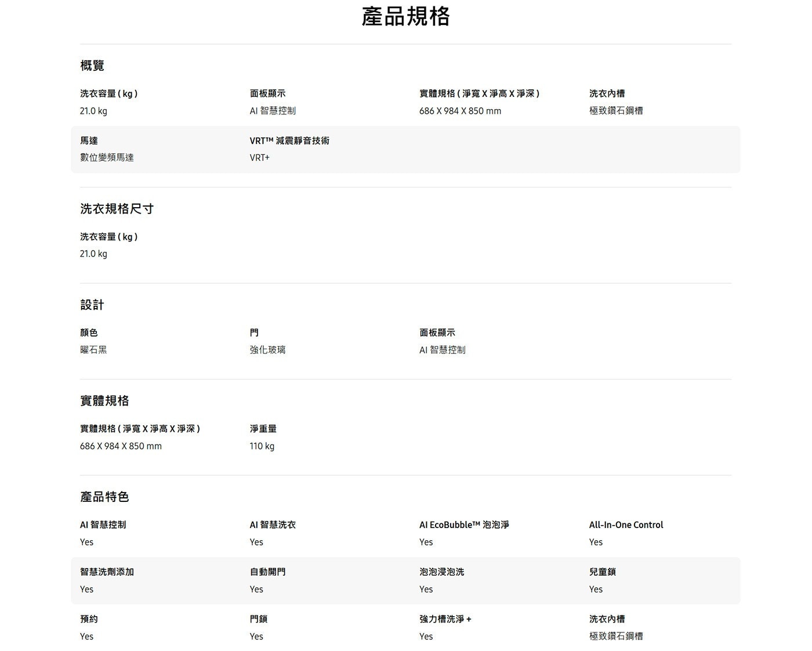Click the 洗衣容量 ( kg ) label under 概覽

109,93
